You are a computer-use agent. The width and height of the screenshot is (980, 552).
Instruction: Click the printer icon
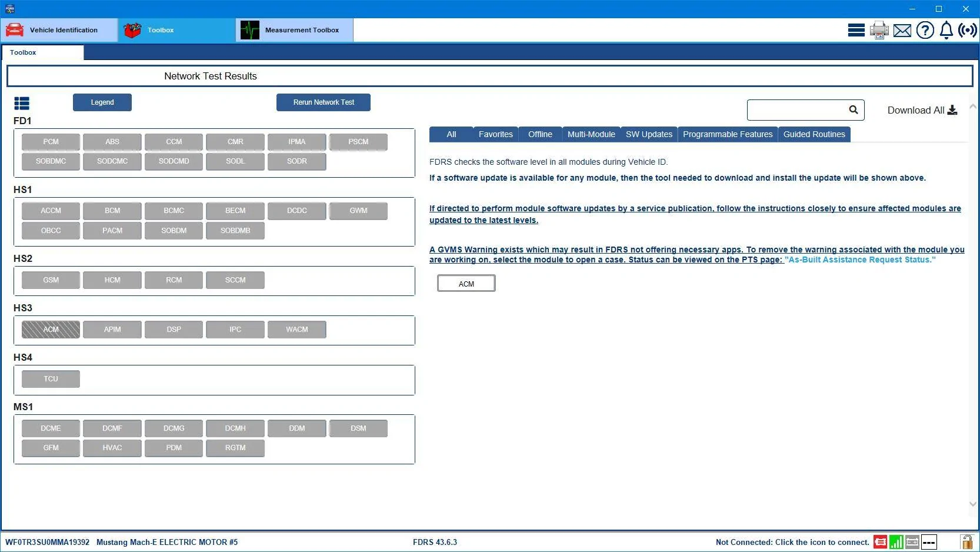click(x=879, y=30)
